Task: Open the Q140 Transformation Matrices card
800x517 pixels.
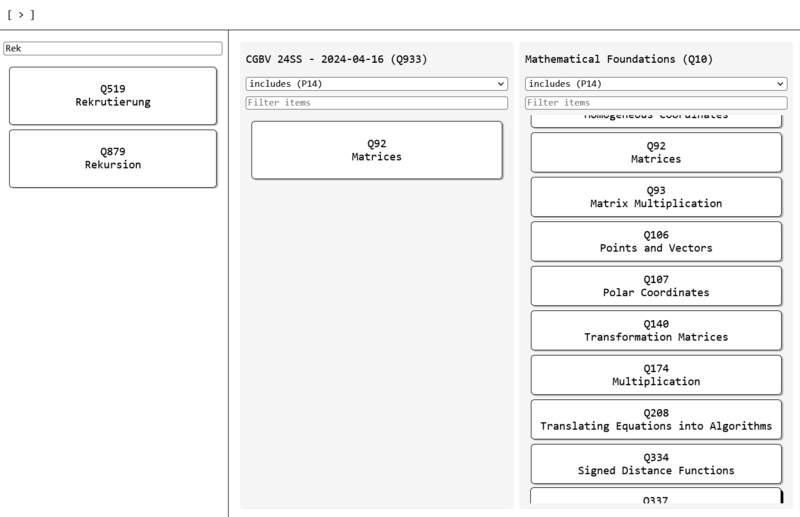Action: tap(656, 330)
